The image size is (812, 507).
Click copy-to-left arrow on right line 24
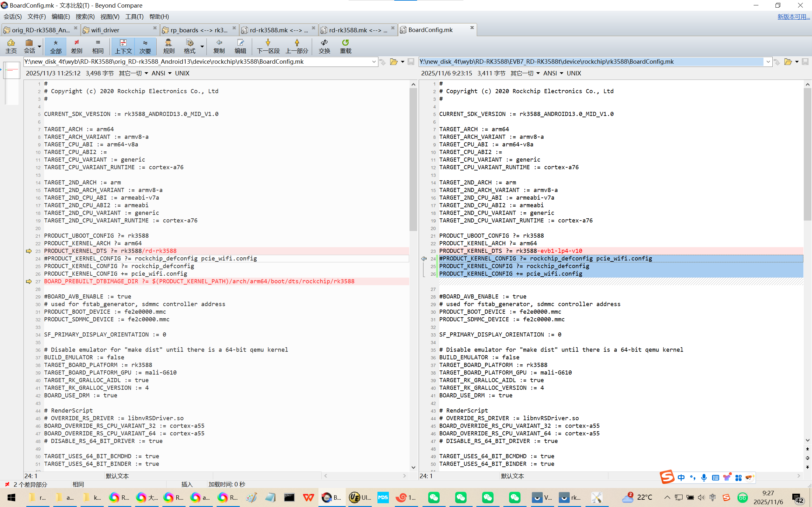click(x=424, y=259)
